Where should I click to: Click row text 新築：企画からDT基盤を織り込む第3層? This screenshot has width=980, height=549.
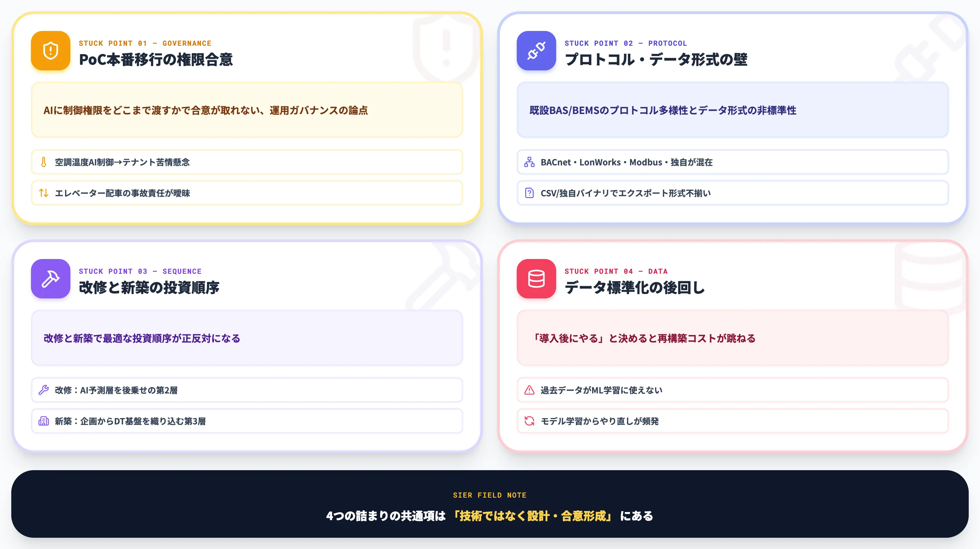tap(130, 421)
